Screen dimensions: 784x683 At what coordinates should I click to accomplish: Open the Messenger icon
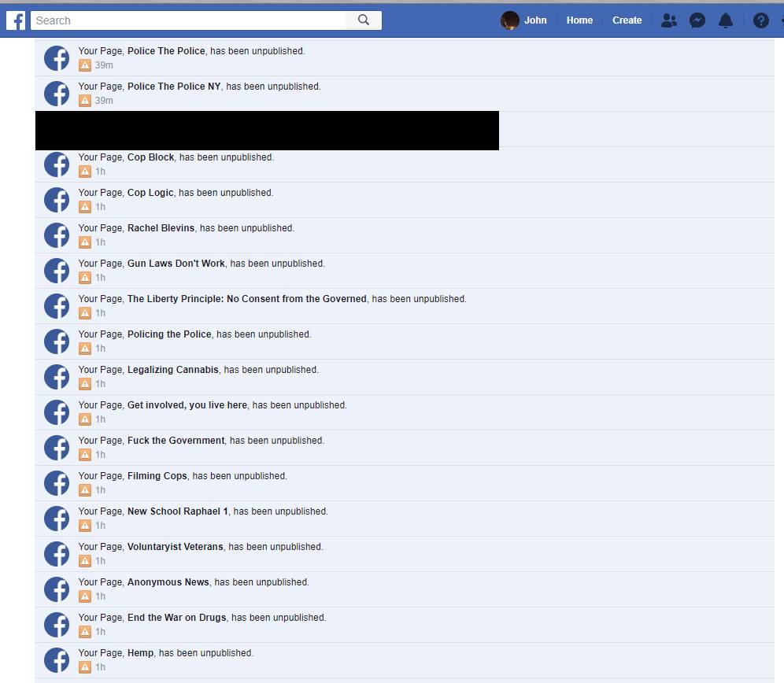coord(697,20)
